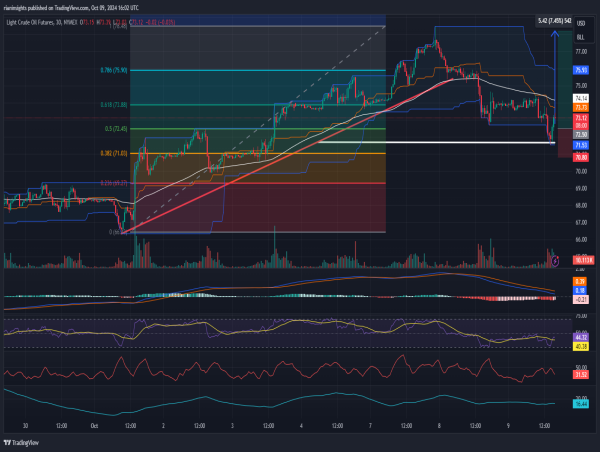Click the red 73.12 last price label
600x452 pixels.
(x=581, y=117)
